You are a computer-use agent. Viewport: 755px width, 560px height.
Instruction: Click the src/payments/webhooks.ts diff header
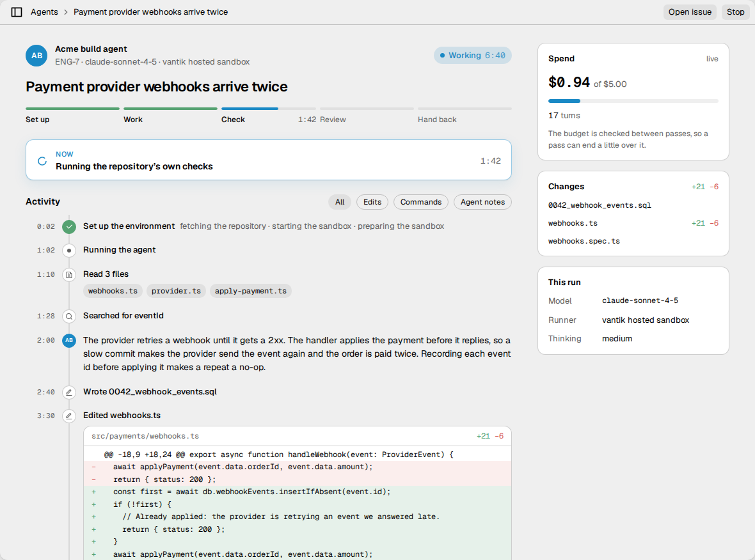pos(297,437)
